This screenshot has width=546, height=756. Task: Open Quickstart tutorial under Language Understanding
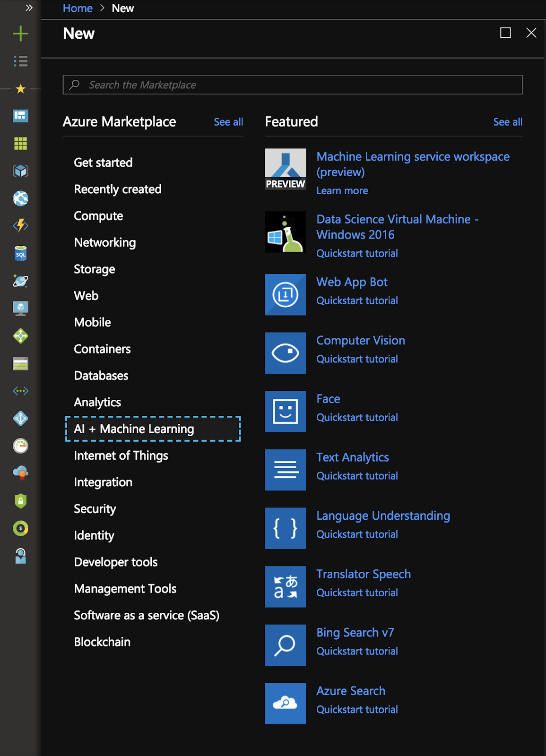pyautogui.click(x=357, y=534)
